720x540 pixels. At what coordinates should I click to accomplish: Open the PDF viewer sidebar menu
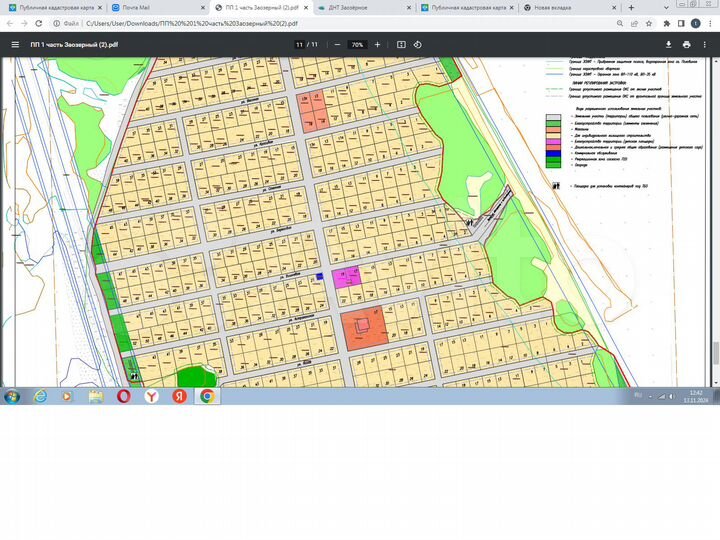click(15, 45)
